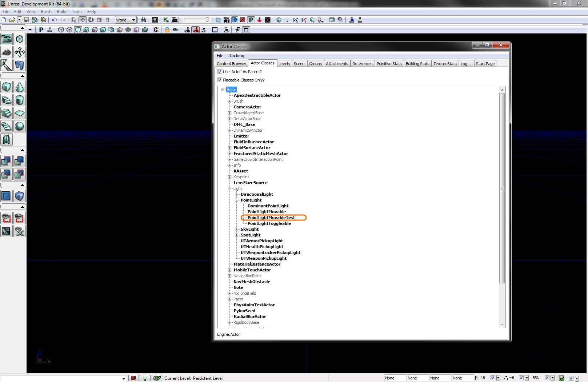Activate geometry mode cube tool
Screen dimensions: 588x382
(20, 39)
